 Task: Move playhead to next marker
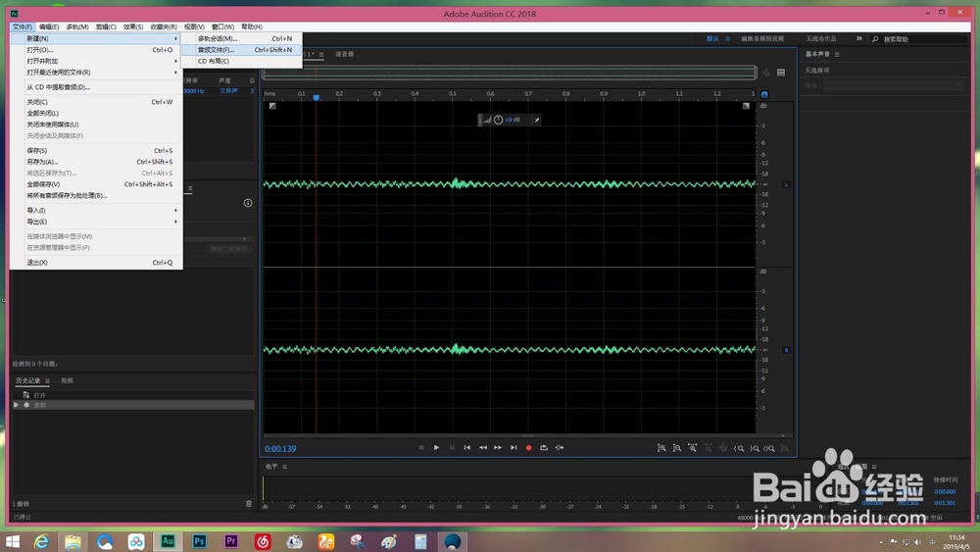tap(514, 448)
